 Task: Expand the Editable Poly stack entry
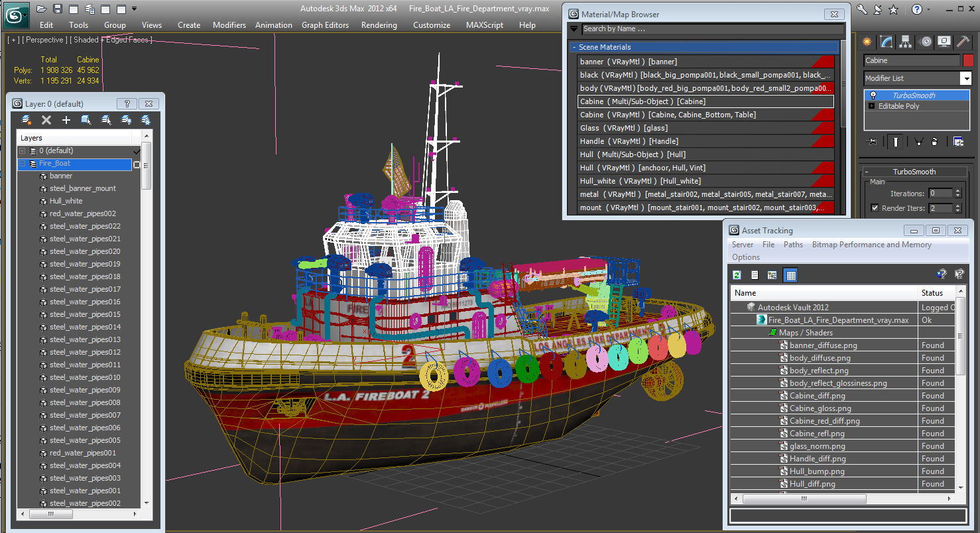872,106
